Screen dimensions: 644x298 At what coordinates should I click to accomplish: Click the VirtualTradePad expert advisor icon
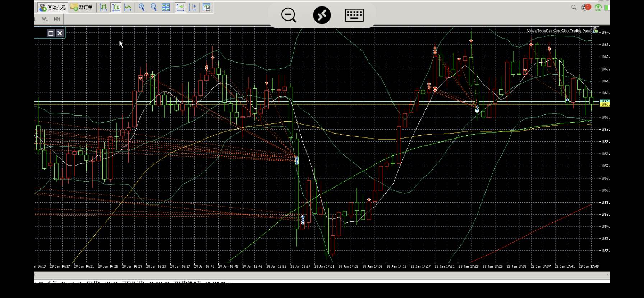[595, 31]
